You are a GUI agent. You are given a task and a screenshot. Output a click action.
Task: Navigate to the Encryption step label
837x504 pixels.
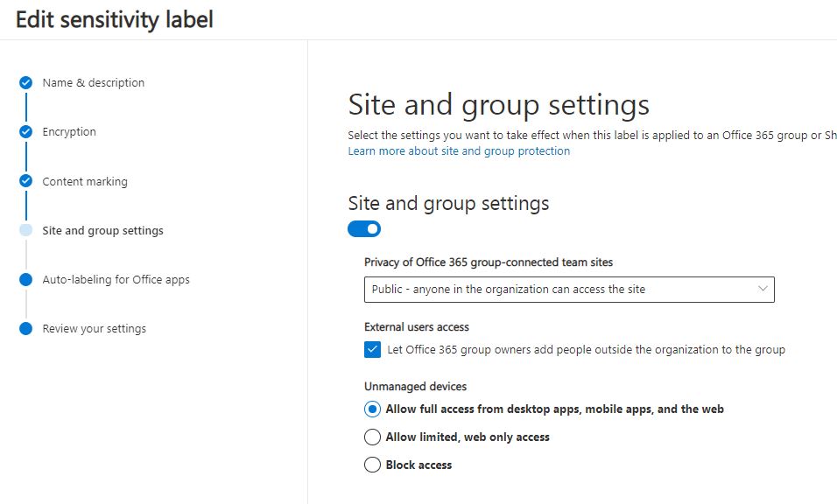(x=69, y=132)
